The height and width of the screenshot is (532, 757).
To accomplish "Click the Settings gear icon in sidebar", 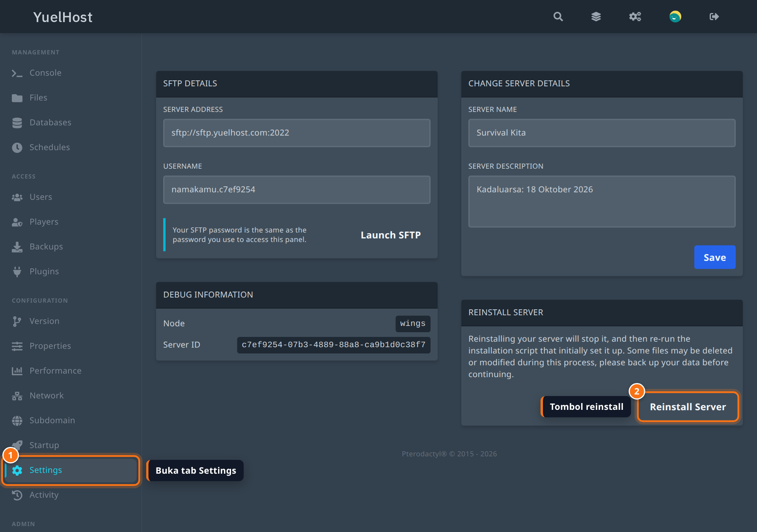I will (17, 471).
